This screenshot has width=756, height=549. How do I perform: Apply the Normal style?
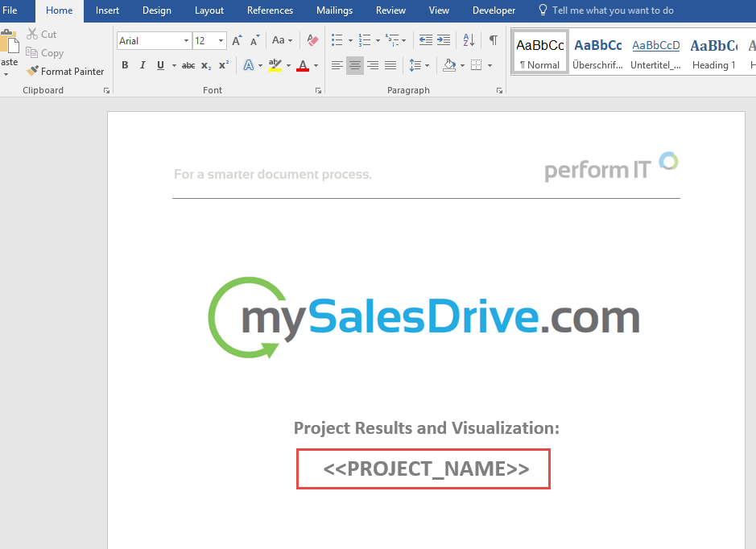540,51
